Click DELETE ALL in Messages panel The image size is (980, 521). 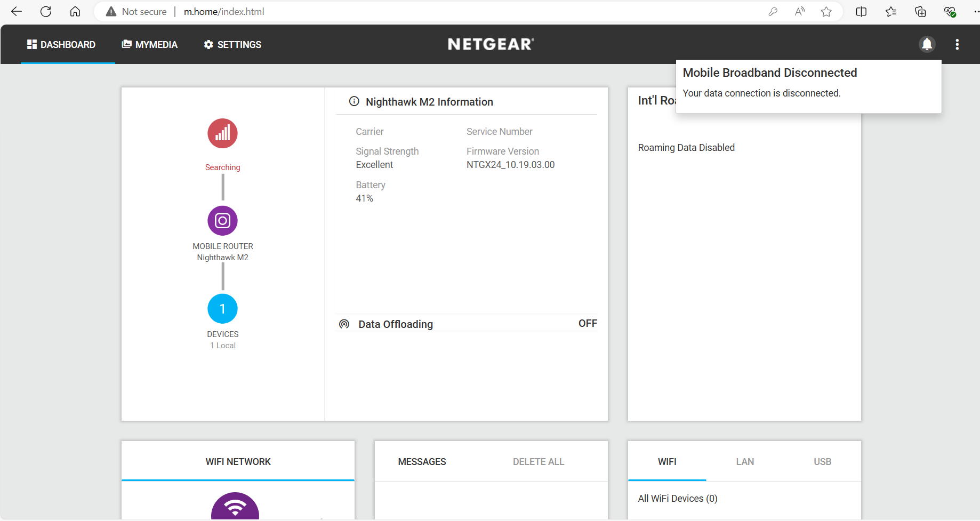click(x=538, y=461)
